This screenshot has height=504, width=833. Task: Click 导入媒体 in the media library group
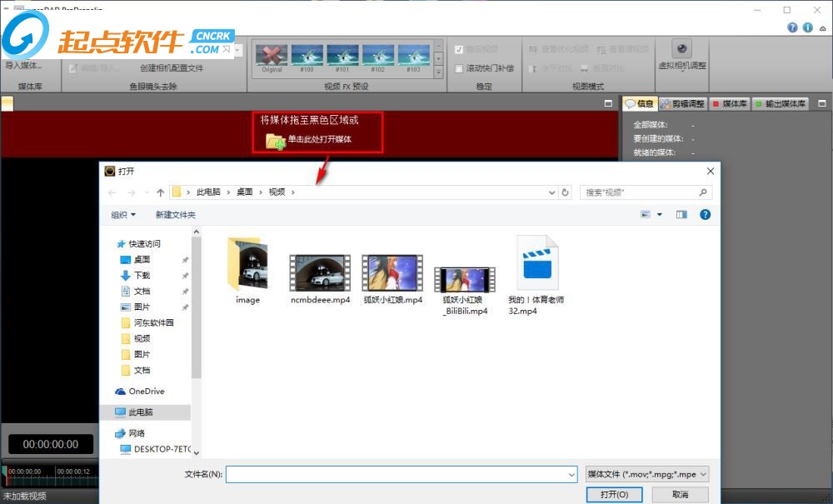[x=22, y=65]
